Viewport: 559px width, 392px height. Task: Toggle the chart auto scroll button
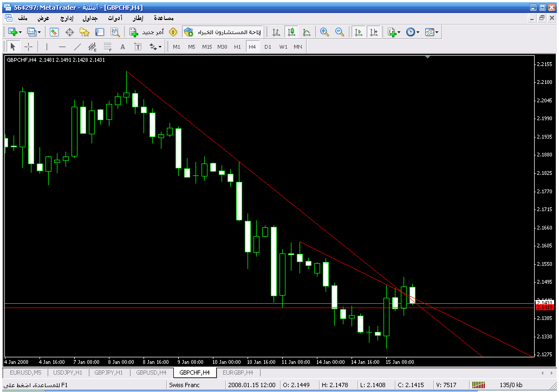tap(358, 32)
